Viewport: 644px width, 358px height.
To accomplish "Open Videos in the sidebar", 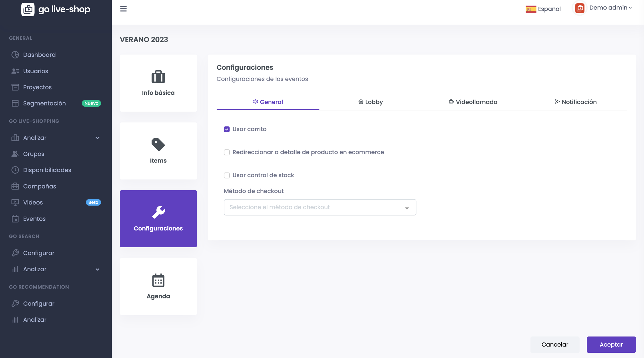I will [x=33, y=202].
